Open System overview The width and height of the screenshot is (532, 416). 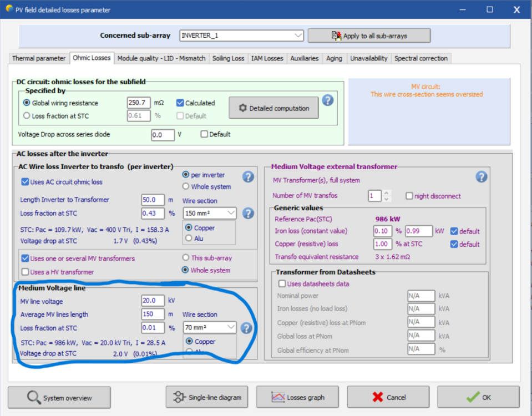pyautogui.click(x=59, y=398)
